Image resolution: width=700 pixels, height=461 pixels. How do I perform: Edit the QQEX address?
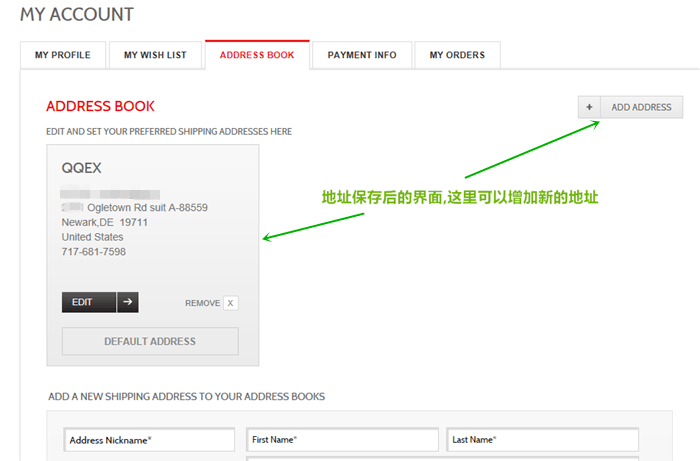[x=89, y=302]
